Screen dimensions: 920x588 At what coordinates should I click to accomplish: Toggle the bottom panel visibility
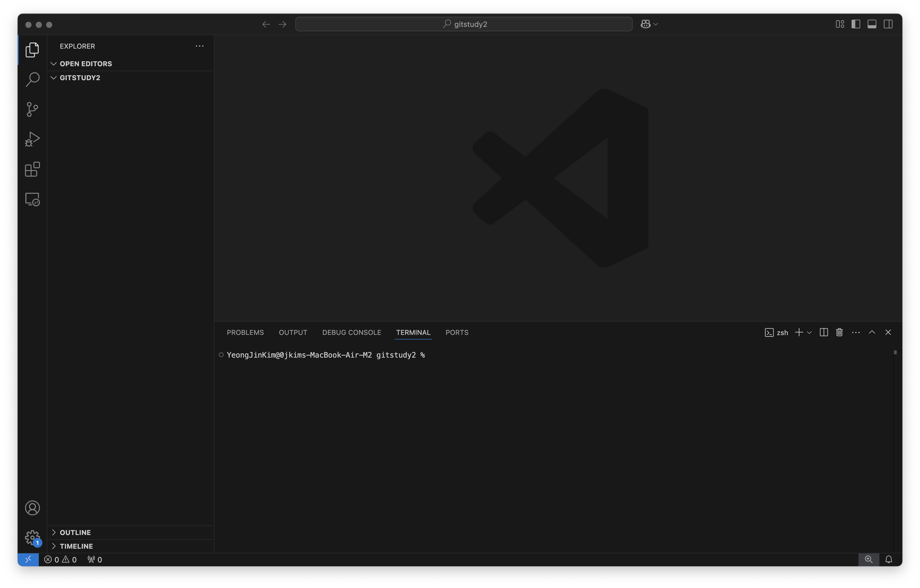click(872, 24)
